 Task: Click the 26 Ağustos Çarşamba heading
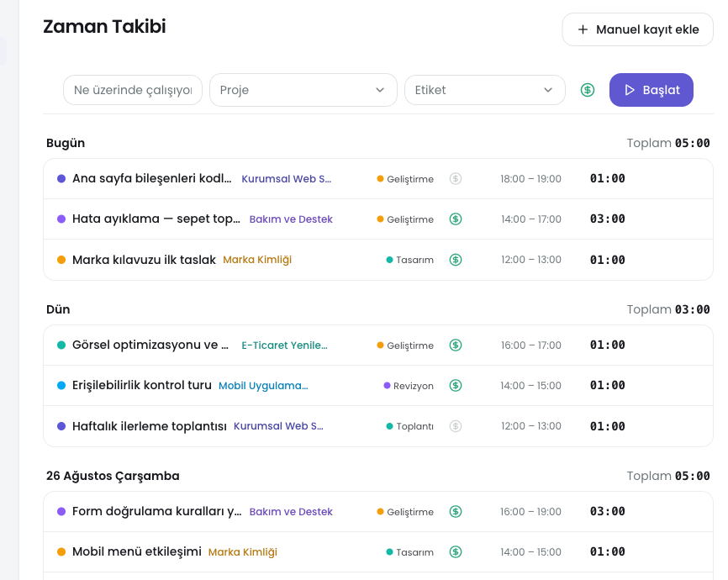(113, 476)
